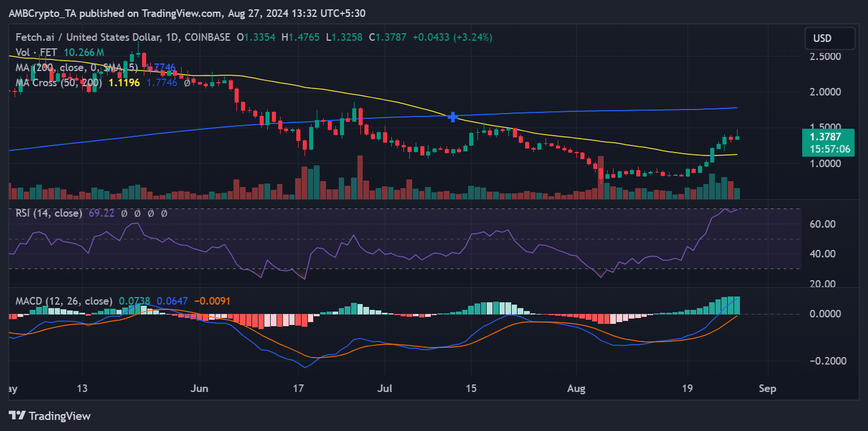Viewport: 868px width, 431px height.
Task: Click the Aug label on the time axis
Action: (x=576, y=388)
